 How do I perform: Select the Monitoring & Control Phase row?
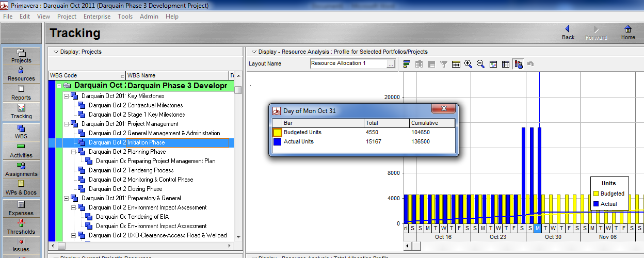[x=141, y=180]
